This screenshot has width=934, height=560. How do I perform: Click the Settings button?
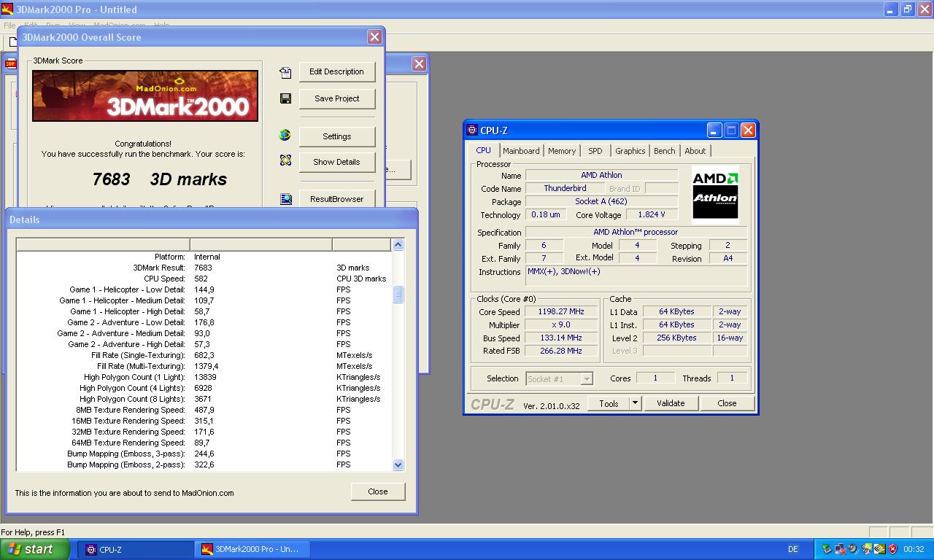tap(336, 136)
